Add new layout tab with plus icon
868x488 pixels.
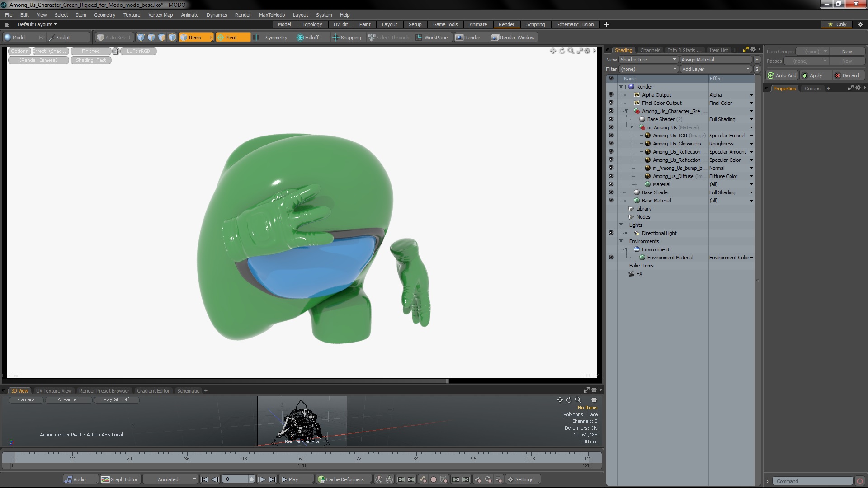coord(606,24)
